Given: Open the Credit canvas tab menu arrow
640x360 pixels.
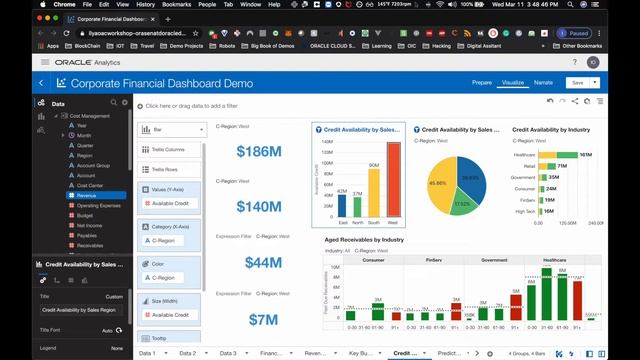Looking at the screenshot, I should 424,353.
